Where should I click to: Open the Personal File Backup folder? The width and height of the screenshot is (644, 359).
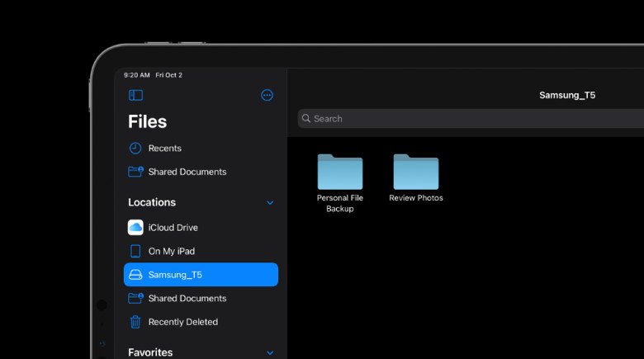click(340, 172)
